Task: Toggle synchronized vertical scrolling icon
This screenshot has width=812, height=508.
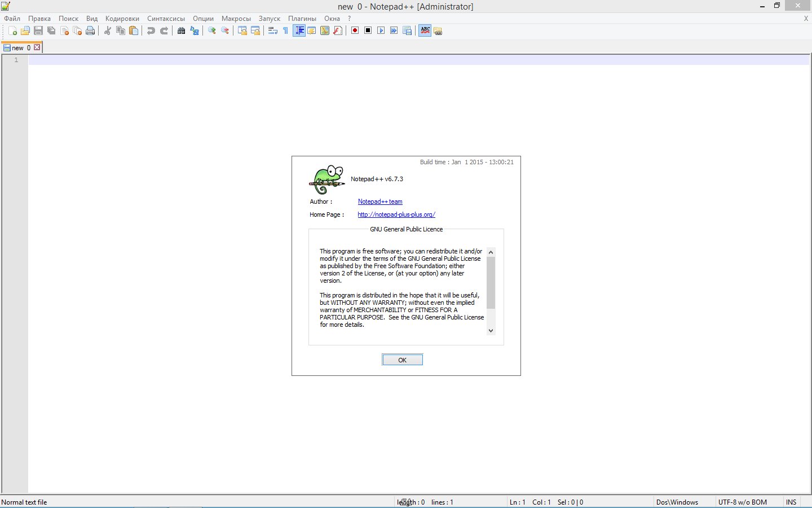Action: (x=242, y=30)
